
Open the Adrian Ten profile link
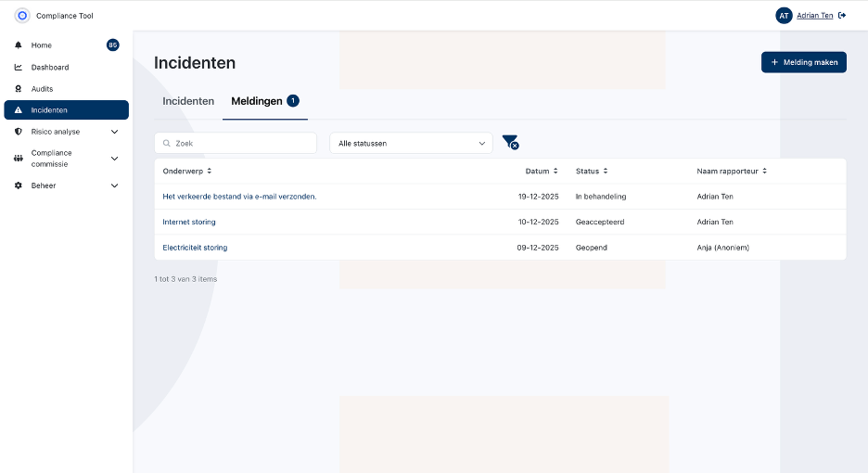pyautogui.click(x=814, y=16)
